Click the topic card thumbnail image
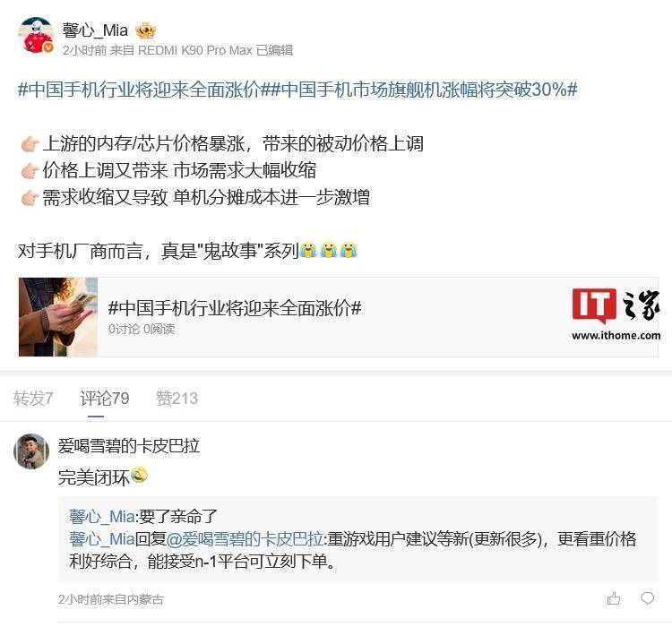 (x=58, y=317)
